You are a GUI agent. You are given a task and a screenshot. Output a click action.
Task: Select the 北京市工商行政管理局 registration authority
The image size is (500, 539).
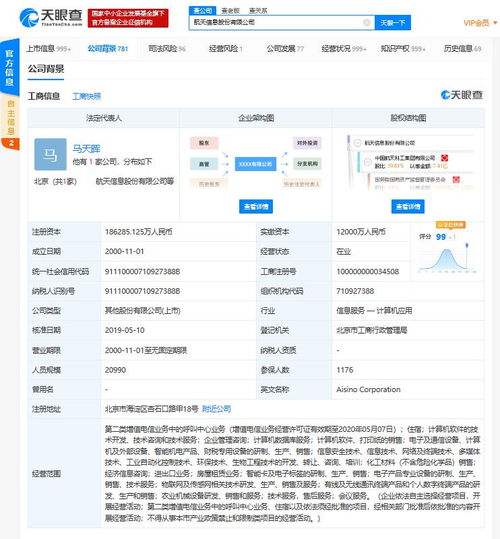pyautogui.click(x=371, y=330)
